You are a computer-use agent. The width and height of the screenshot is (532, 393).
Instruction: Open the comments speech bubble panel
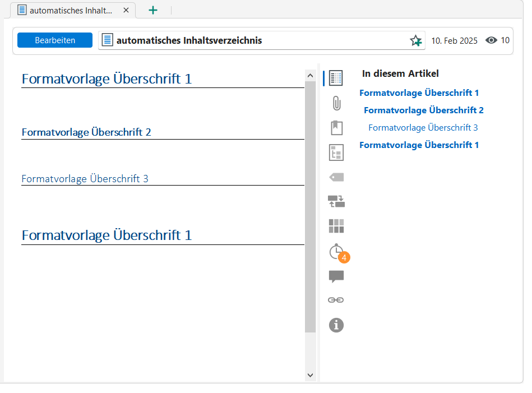[x=336, y=276]
